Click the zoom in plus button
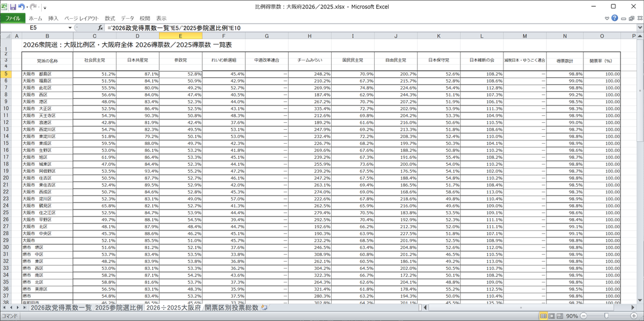The image size is (644, 321). tap(633, 316)
